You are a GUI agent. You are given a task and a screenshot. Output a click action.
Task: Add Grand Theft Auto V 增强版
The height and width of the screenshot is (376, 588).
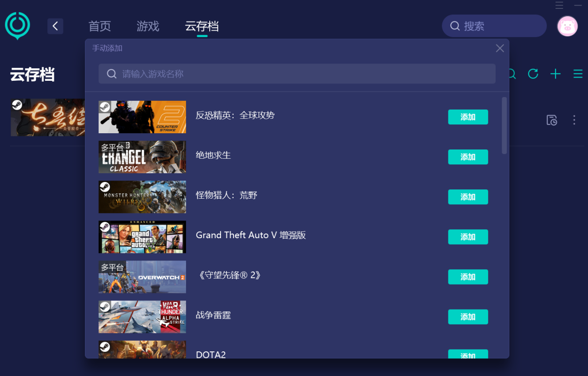(x=468, y=237)
